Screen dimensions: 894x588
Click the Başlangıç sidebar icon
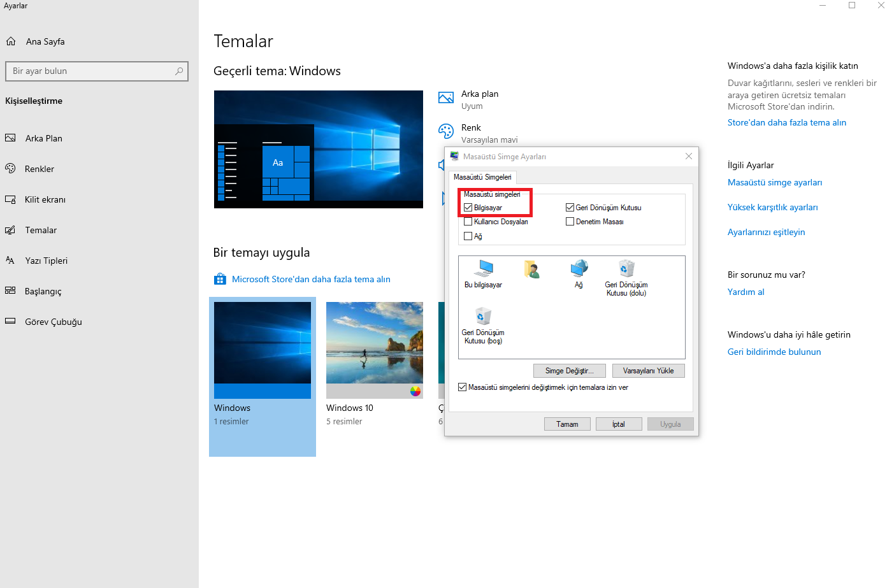[x=10, y=291]
